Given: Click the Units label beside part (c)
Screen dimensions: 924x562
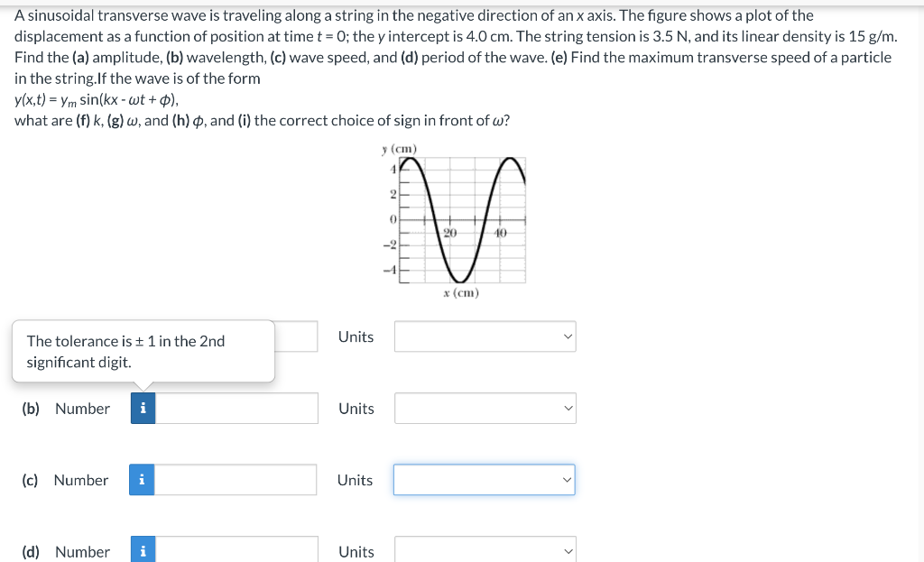Looking at the screenshot, I should click(356, 480).
